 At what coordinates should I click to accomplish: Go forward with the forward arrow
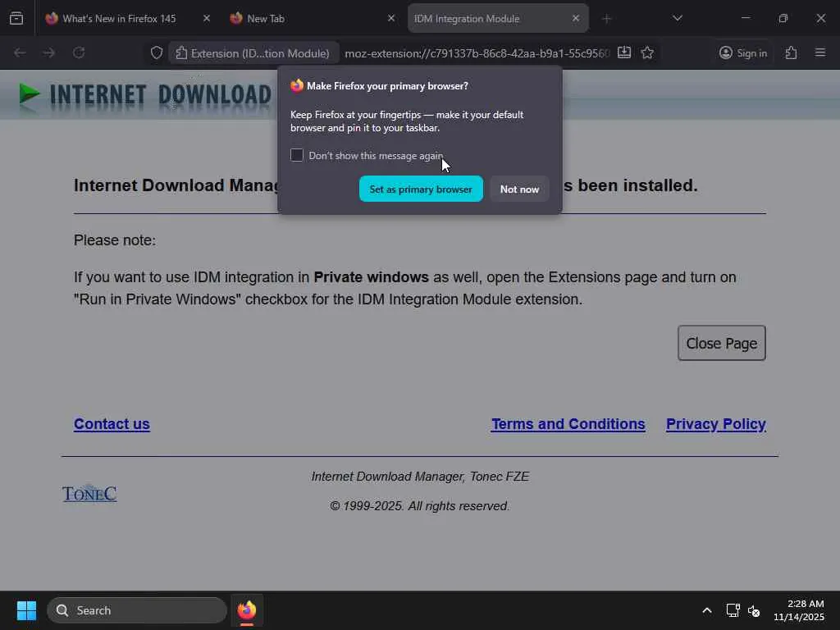(x=48, y=52)
